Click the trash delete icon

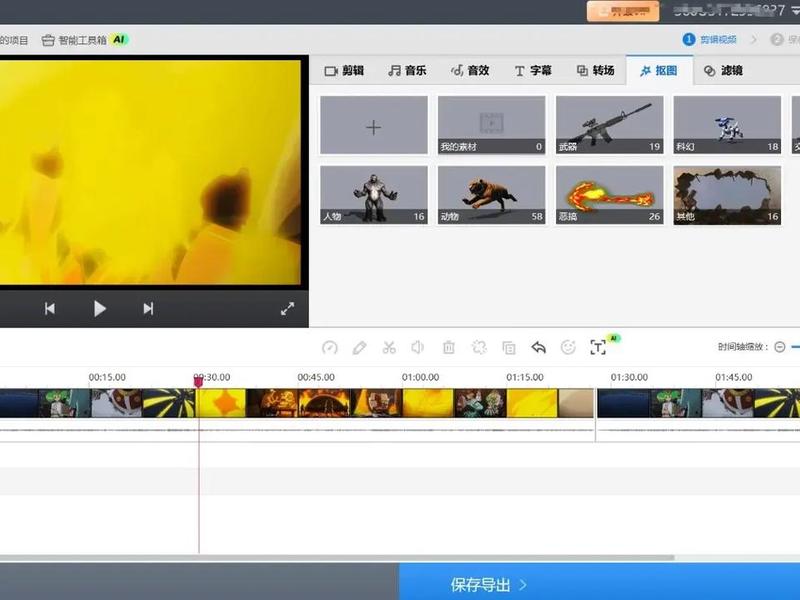point(448,347)
